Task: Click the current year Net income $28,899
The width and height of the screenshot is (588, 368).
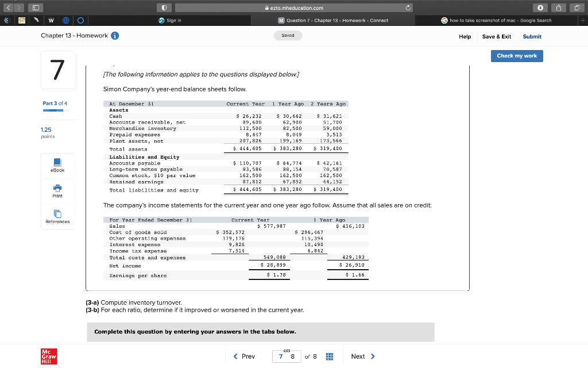Action: click(273, 265)
